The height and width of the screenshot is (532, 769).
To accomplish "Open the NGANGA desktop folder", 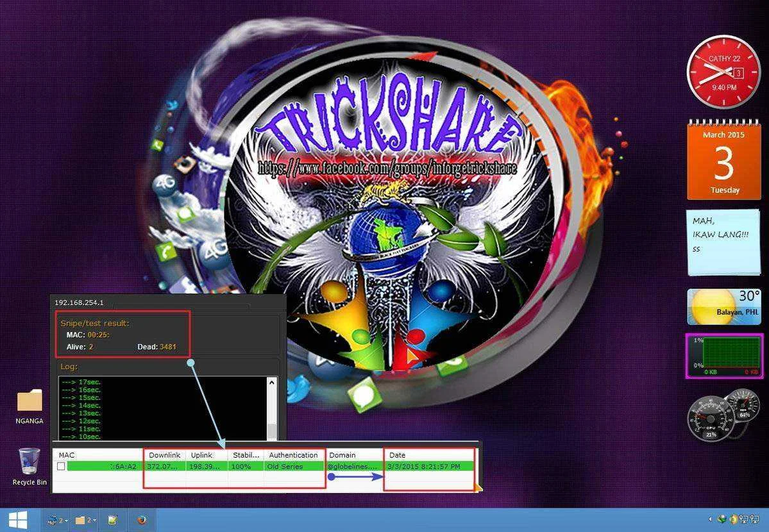I will tap(30, 406).
